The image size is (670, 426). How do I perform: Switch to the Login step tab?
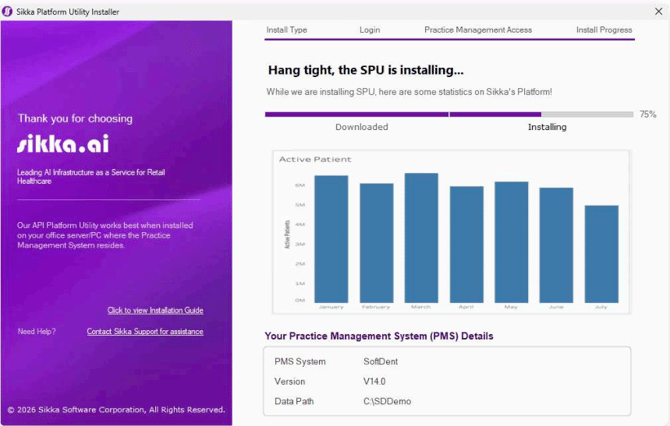click(x=370, y=30)
